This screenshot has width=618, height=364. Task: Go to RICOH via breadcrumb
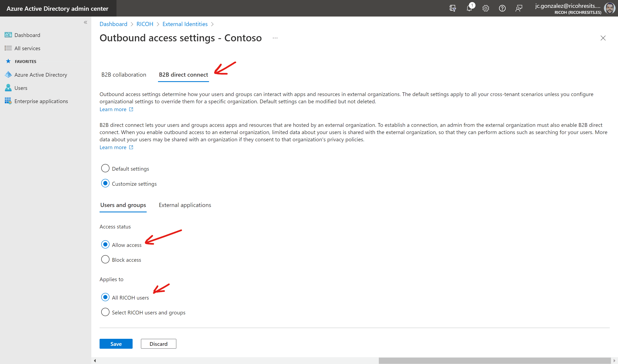click(x=145, y=24)
